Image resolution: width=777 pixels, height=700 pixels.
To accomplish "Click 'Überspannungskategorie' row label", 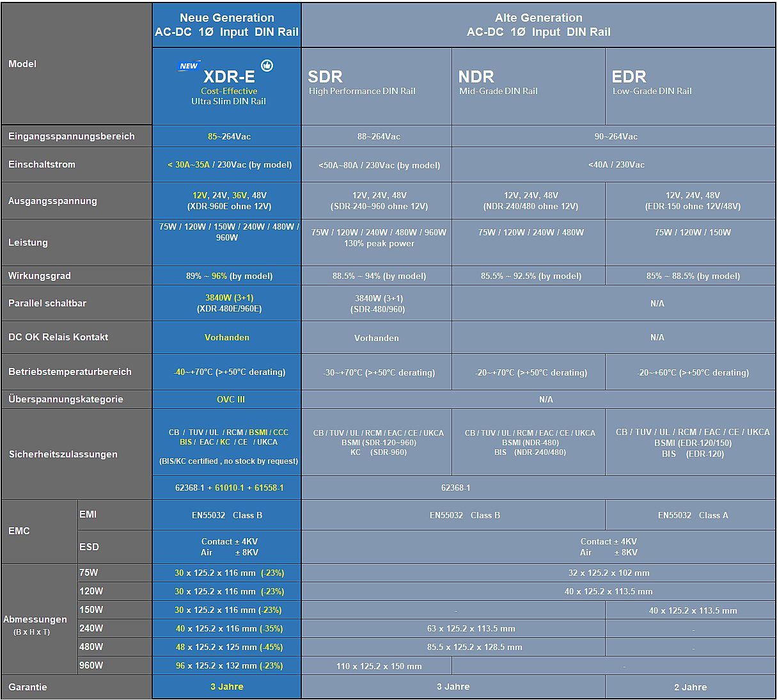I will tap(66, 399).
